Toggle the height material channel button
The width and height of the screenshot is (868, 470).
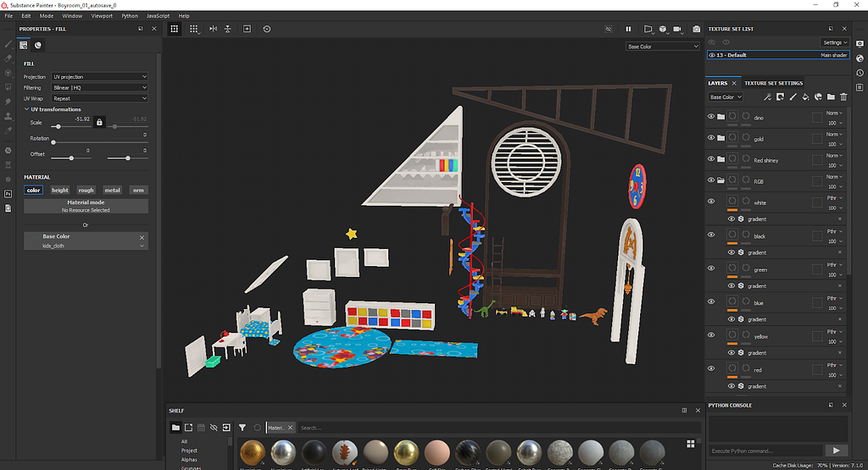click(x=60, y=191)
